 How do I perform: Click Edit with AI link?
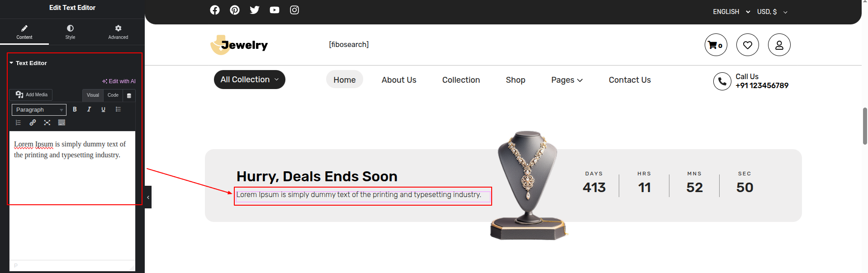[x=119, y=81]
